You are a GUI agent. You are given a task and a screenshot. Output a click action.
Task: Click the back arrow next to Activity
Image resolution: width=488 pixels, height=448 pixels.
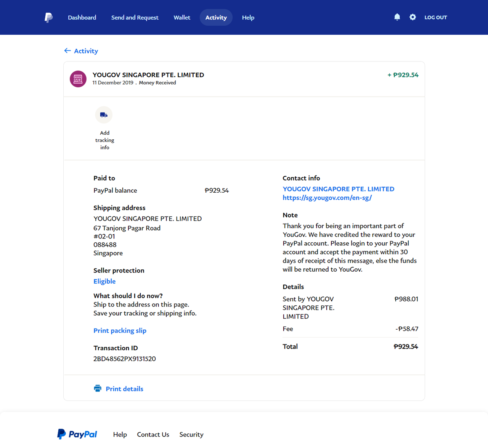tap(67, 51)
